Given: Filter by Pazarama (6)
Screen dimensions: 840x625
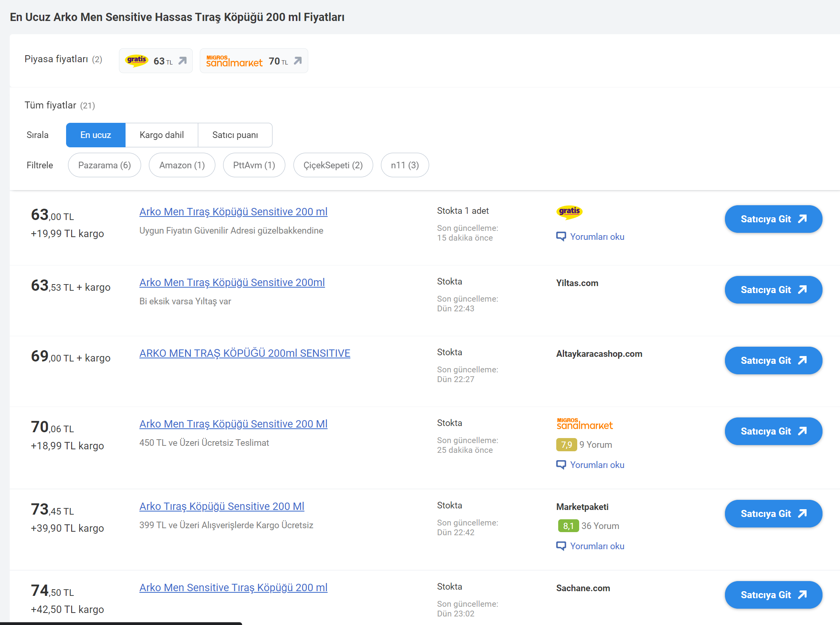Looking at the screenshot, I should click(x=105, y=165).
